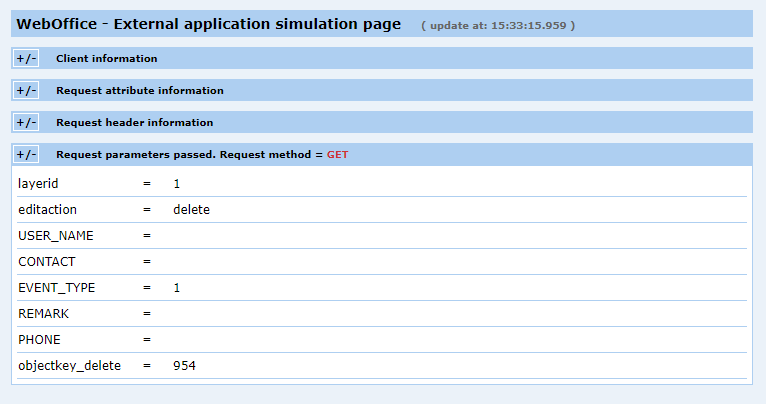Click the objectkey_delete parameter name
The image size is (766, 404).
coord(69,366)
